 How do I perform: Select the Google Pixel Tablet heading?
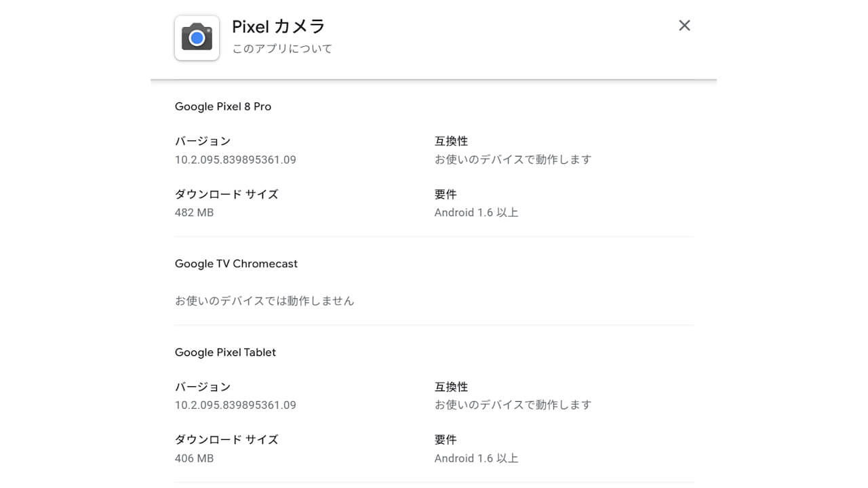click(x=225, y=352)
